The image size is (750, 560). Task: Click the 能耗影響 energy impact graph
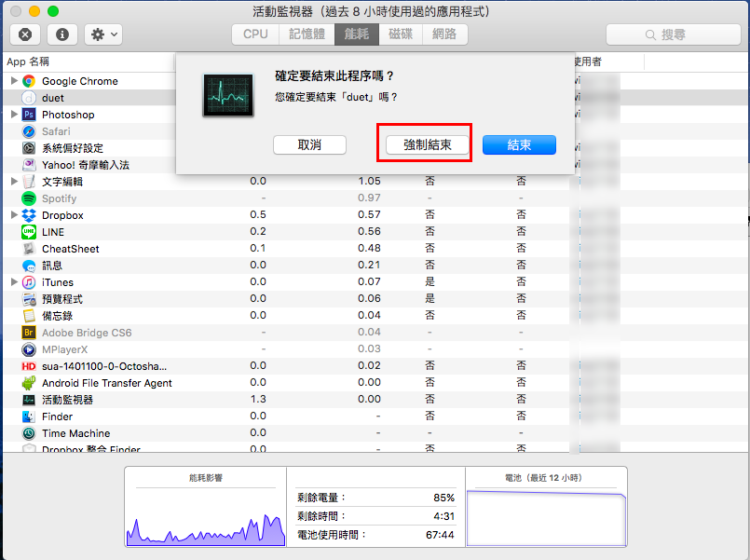tap(206, 529)
